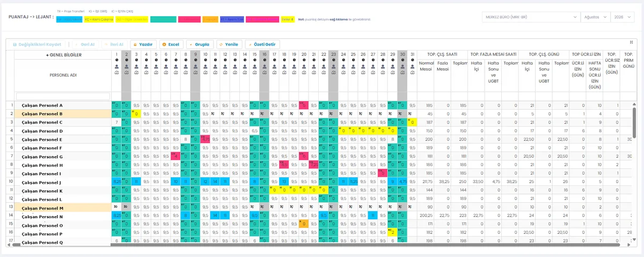The height and width of the screenshot is (257, 644).
Task: Click the Yazdır print button
Action: pos(143,44)
